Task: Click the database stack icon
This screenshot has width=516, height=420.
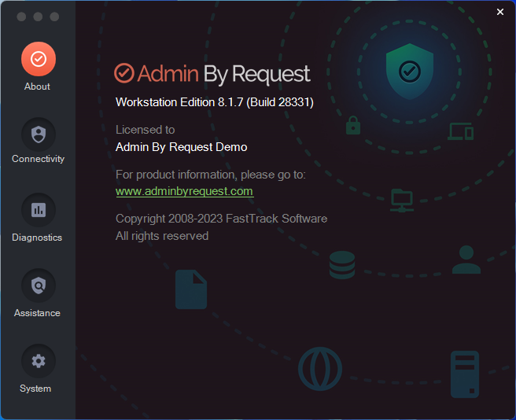Action: 342,265
